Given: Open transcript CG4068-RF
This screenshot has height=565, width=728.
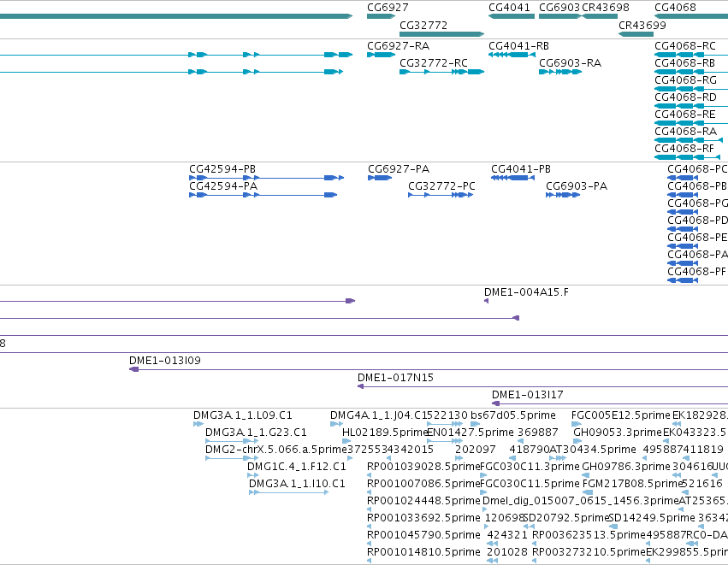Looking at the screenshot, I should coord(684,149).
